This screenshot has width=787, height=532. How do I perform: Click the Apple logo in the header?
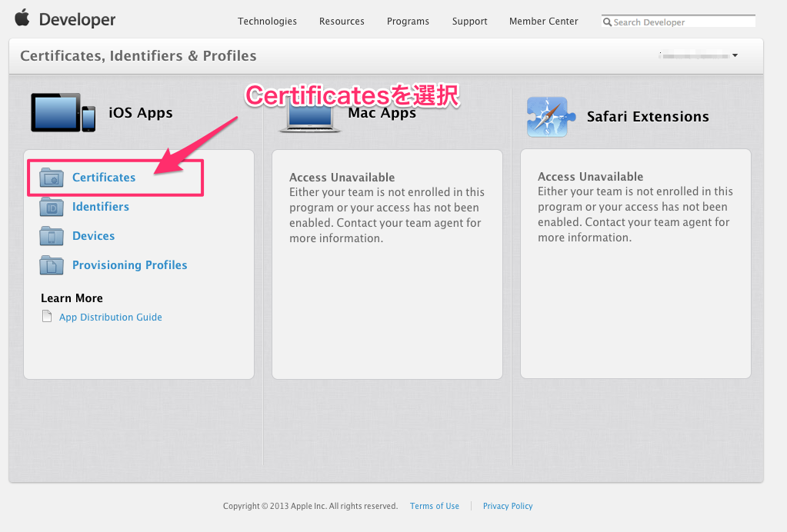(x=22, y=18)
